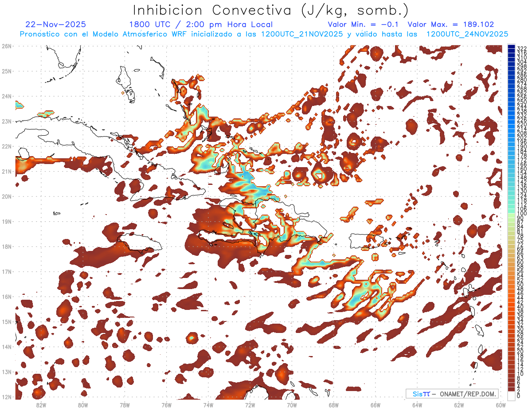The image size is (532, 411).
Task: Click the 19N latitude label
Action: (7, 221)
